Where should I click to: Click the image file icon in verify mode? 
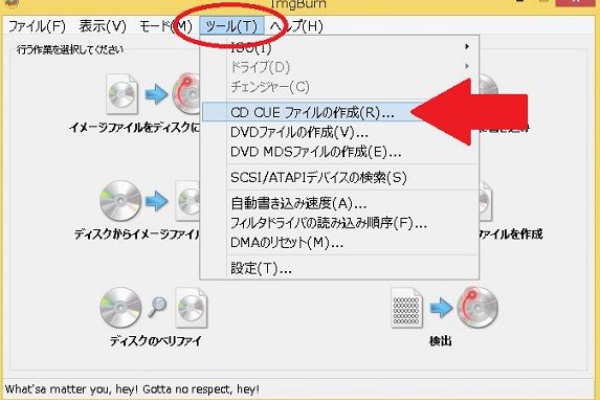tap(191, 308)
